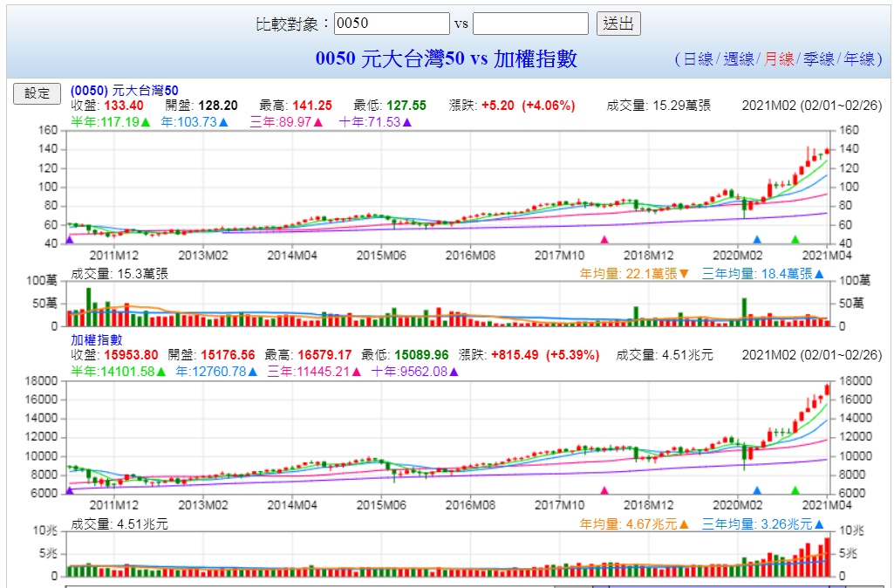894x588 pixels.
Task: Click 成交量: 4.51兆元 turnover chart label
Action: click(119, 524)
